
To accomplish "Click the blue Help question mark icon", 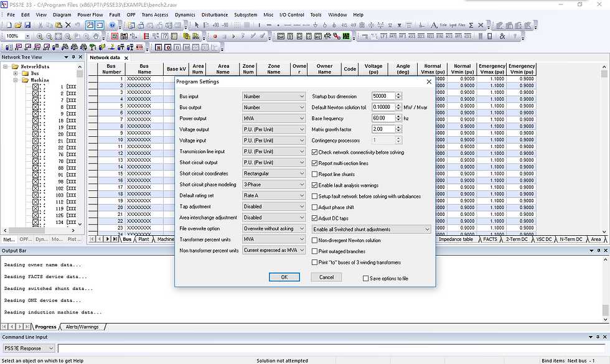I will click(x=113, y=26).
